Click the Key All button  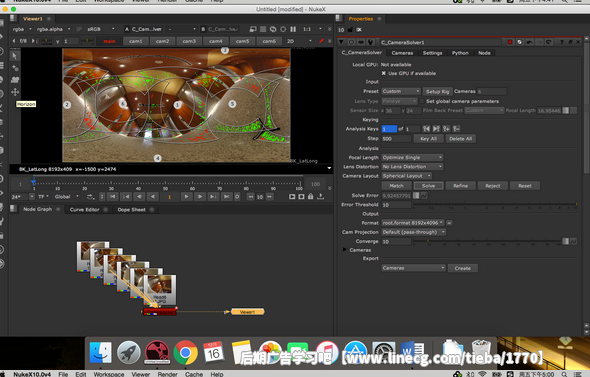(428, 138)
